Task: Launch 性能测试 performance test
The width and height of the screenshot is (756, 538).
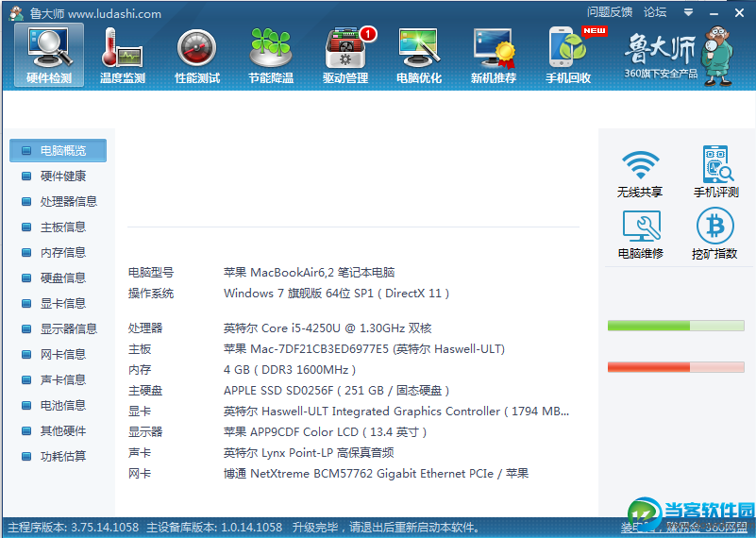Action: click(x=196, y=55)
